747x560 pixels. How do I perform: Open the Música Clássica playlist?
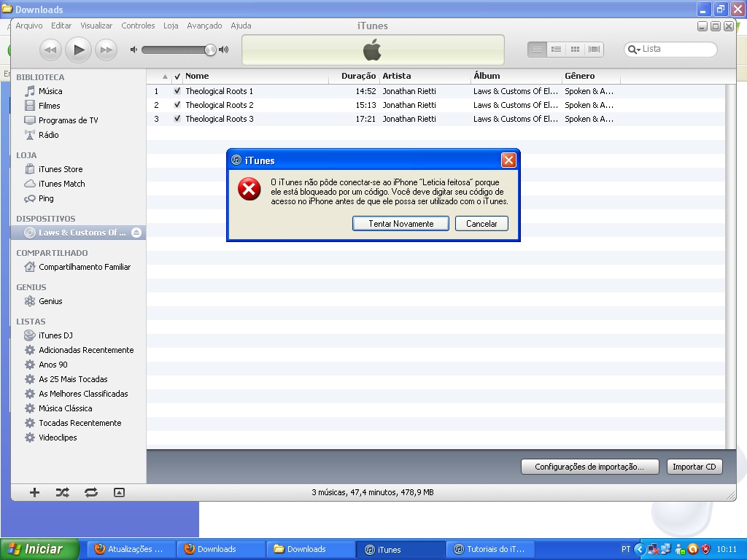point(65,408)
